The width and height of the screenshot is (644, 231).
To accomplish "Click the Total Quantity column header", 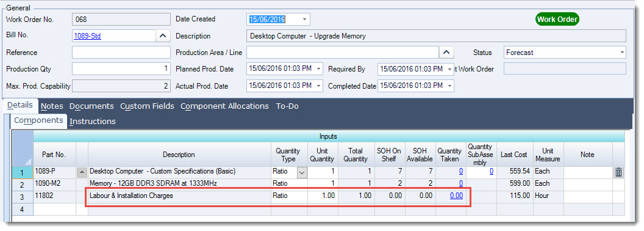I will [x=356, y=155].
